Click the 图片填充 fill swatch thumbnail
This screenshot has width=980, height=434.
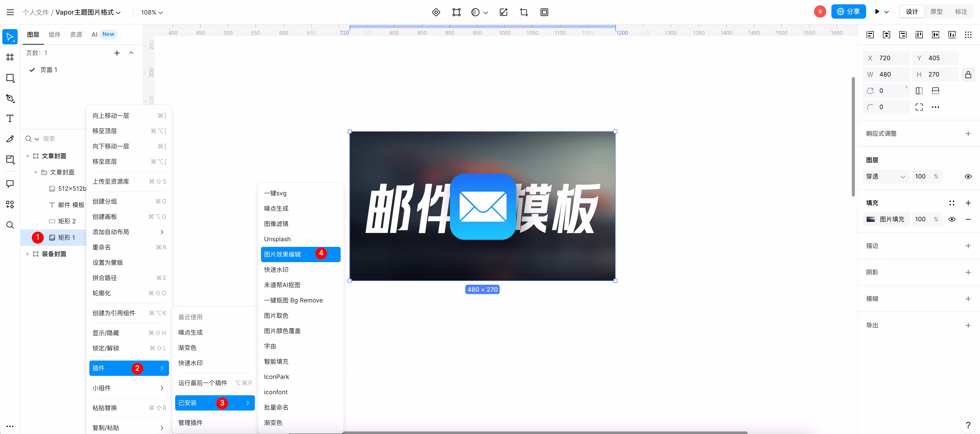[x=871, y=219]
